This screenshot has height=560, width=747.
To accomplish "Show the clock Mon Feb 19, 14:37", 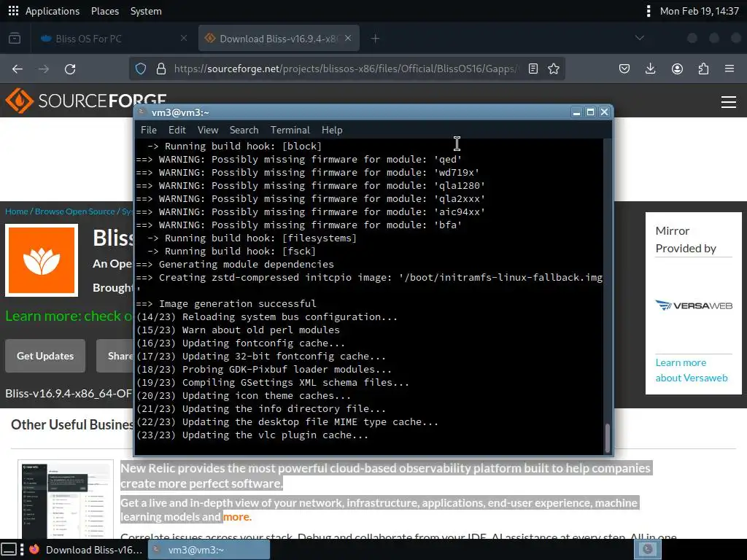I will (x=699, y=11).
